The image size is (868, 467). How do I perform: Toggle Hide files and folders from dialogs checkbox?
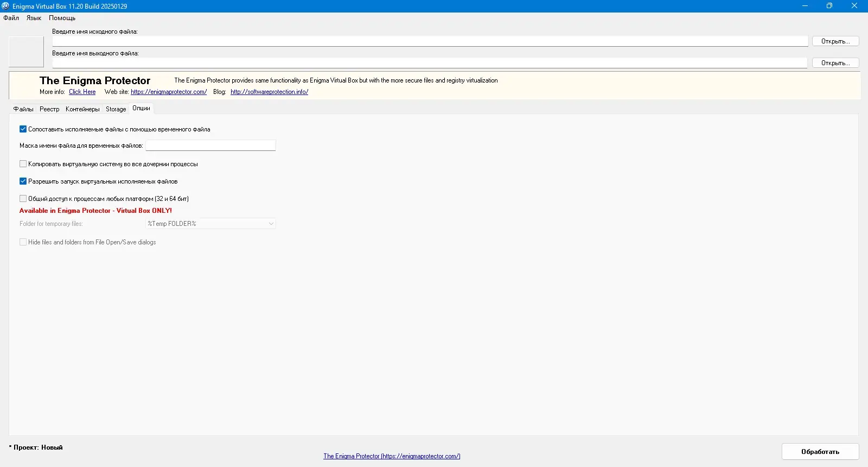pos(23,242)
